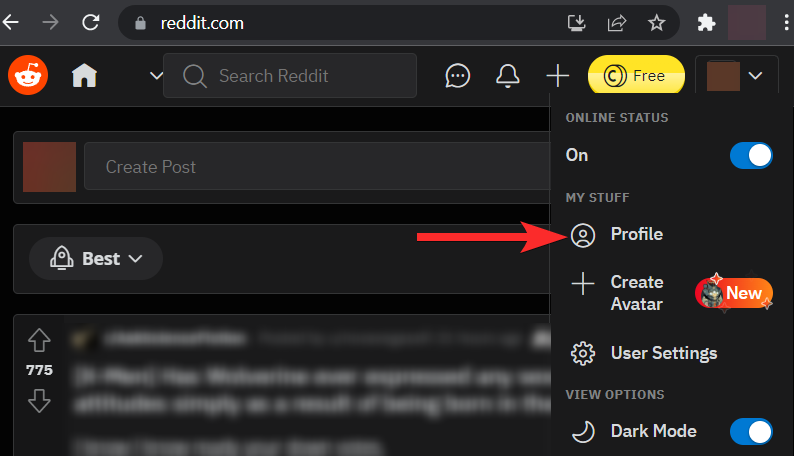The image size is (794, 456).
Task: Turn off the Online Status toggle
Action: [751, 155]
